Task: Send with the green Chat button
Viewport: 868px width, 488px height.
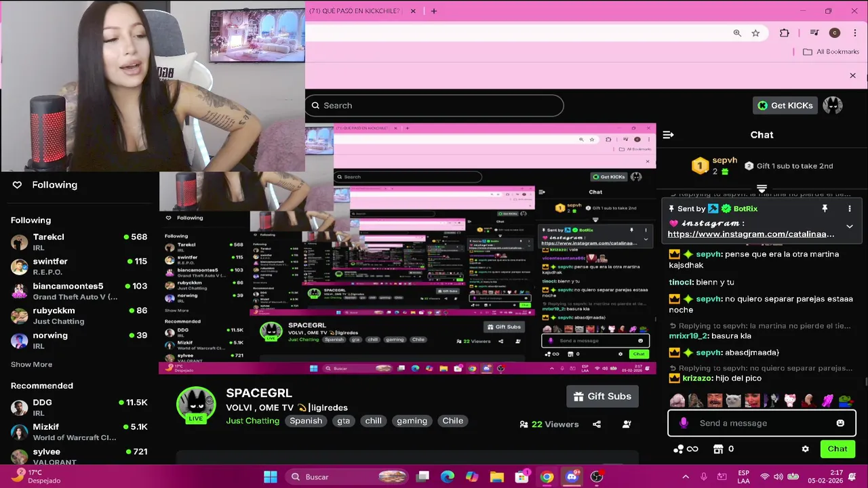Action: (837, 449)
